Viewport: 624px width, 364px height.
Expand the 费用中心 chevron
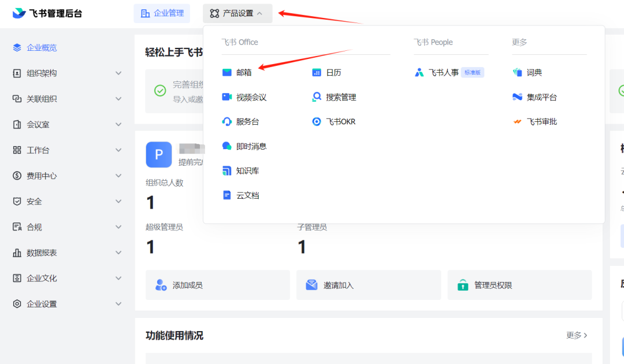118,176
